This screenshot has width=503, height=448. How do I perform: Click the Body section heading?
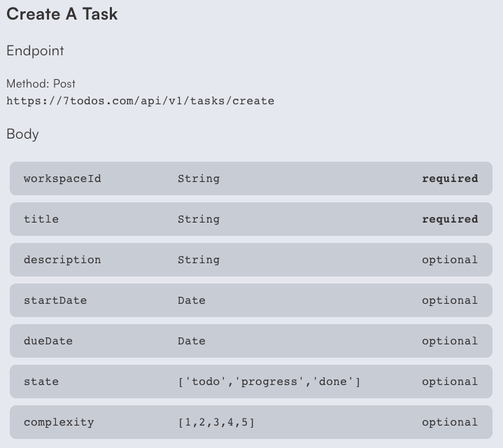[22, 134]
